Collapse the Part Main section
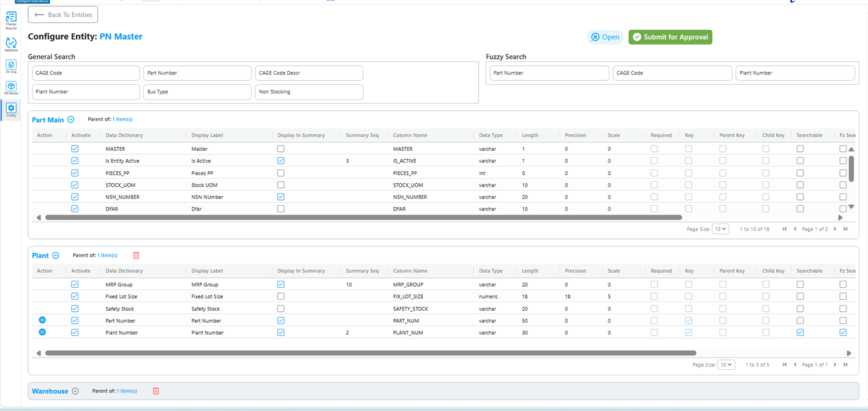 [x=70, y=120]
